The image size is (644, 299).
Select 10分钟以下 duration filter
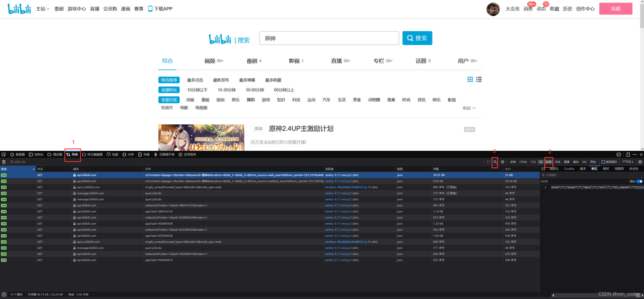point(197,90)
